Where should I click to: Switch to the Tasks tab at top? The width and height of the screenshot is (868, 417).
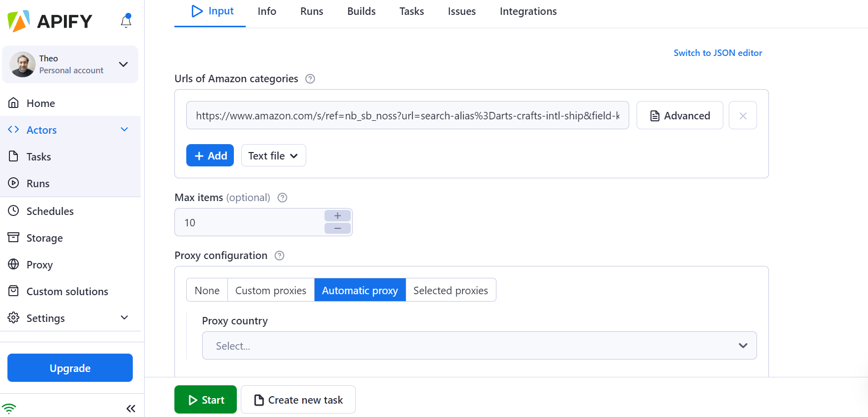point(412,11)
